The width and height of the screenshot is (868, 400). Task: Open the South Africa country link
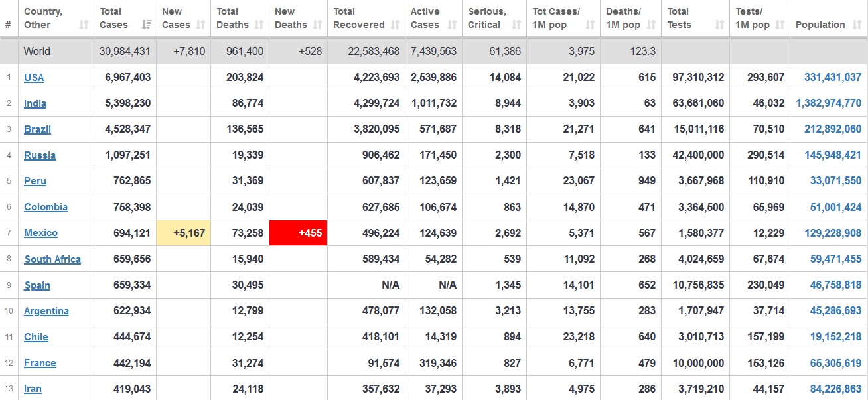click(52, 259)
